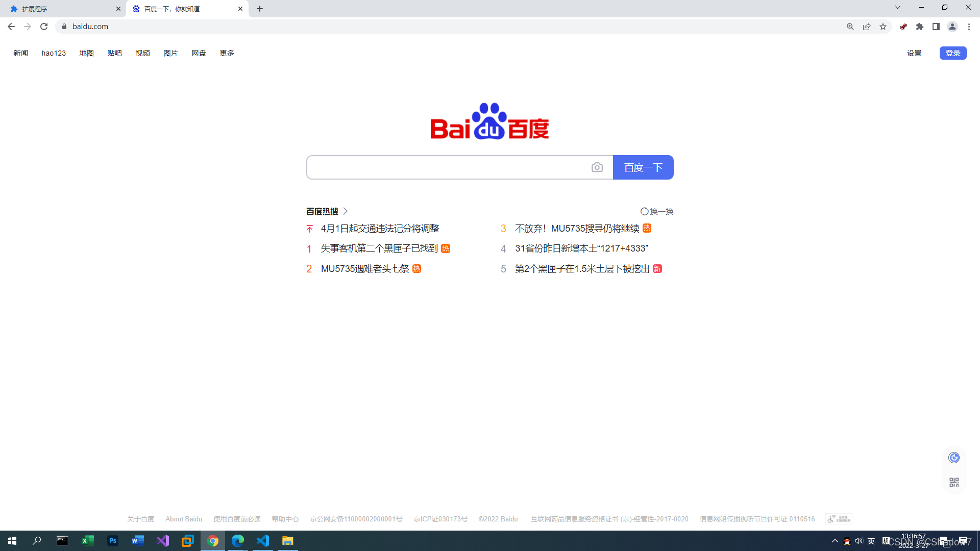The image size is (980, 551).
Task: Click the padlock site info icon
Action: tap(64, 27)
